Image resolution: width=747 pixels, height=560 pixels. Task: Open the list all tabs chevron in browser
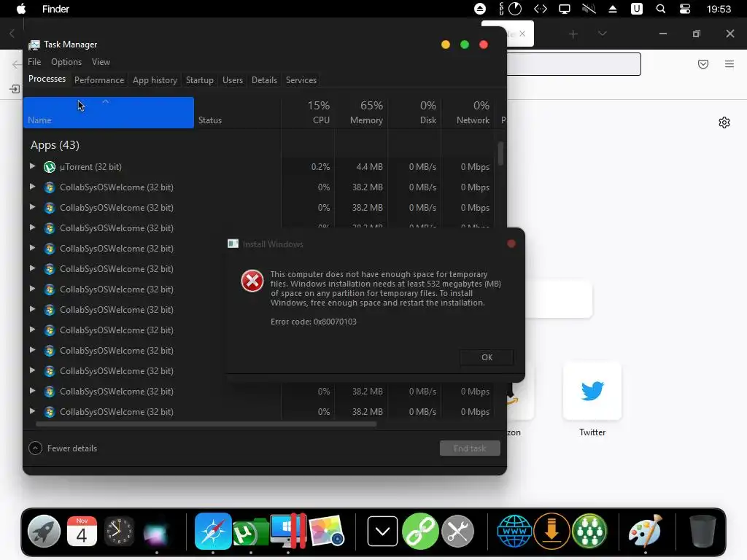[x=602, y=34]
